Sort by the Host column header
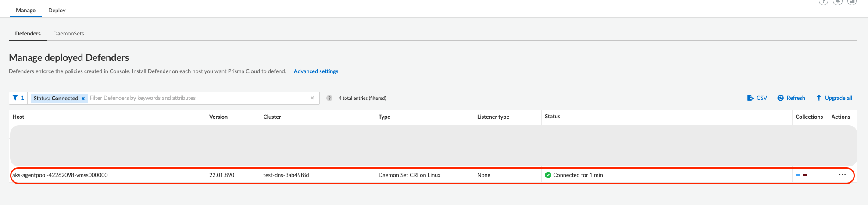 coord(18,117)
